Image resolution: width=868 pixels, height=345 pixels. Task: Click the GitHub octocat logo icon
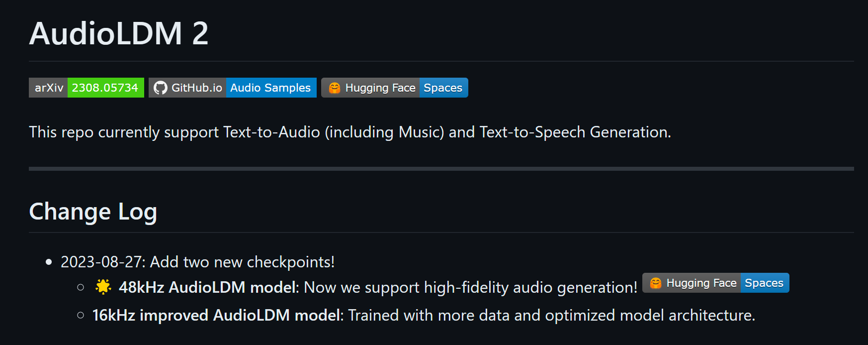tap(160, 88)
